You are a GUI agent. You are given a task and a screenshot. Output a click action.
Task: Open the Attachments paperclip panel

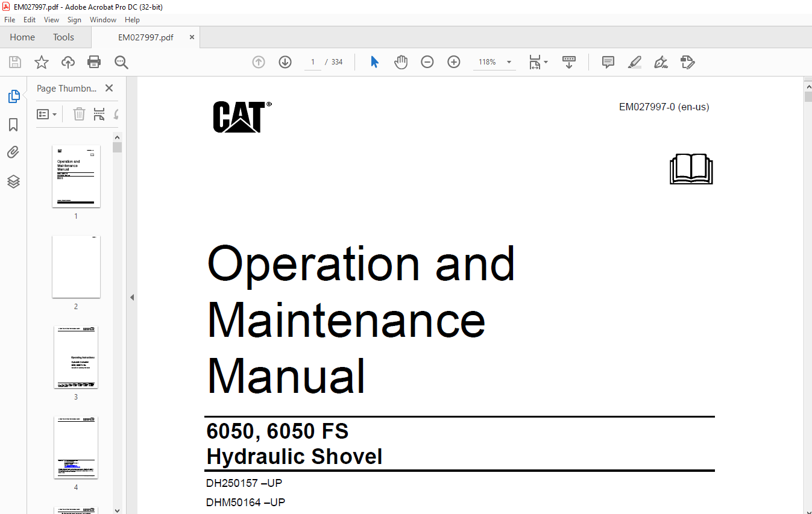click(13, 152)
